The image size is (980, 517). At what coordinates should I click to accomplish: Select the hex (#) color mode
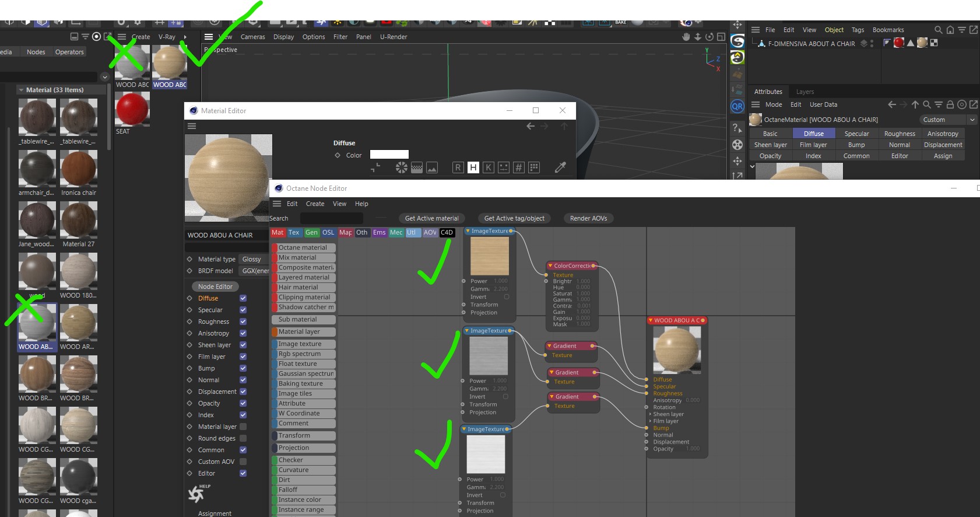pos(519,167)
